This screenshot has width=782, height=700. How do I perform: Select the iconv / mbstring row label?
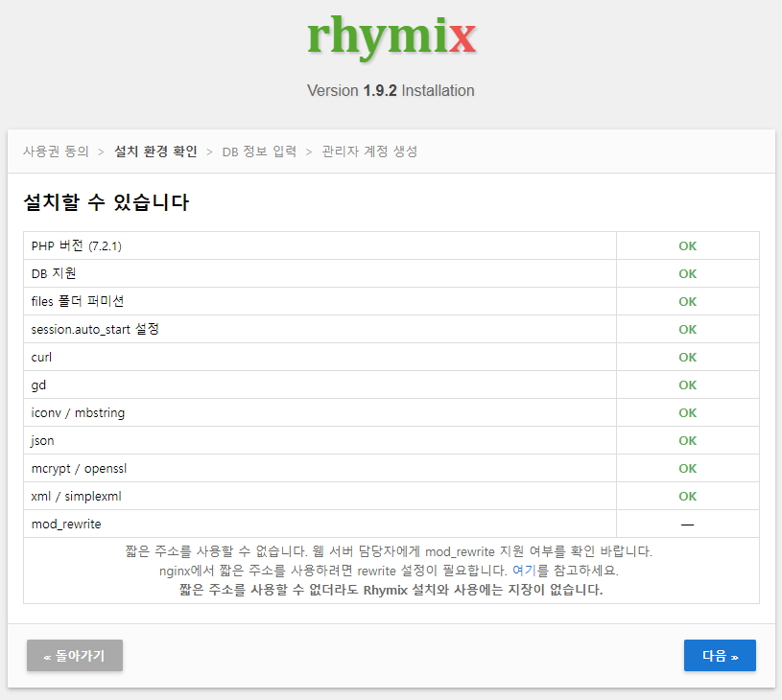(78, 413)
